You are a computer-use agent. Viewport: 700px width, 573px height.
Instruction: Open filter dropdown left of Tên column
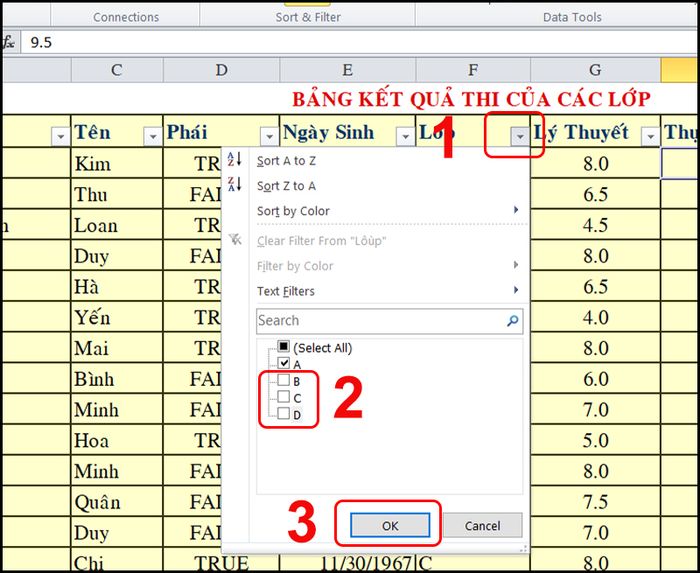coord(60,136)
